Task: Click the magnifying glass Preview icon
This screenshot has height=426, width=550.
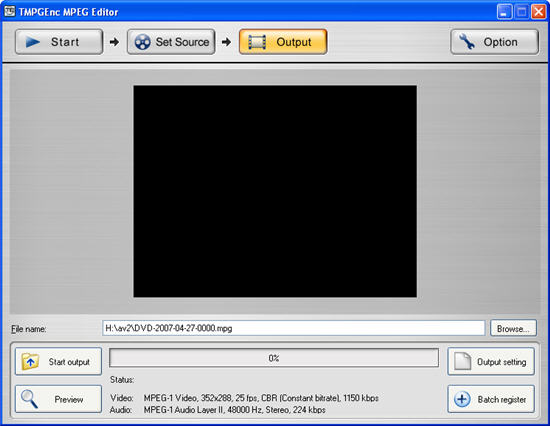Action: click(29, 399)
